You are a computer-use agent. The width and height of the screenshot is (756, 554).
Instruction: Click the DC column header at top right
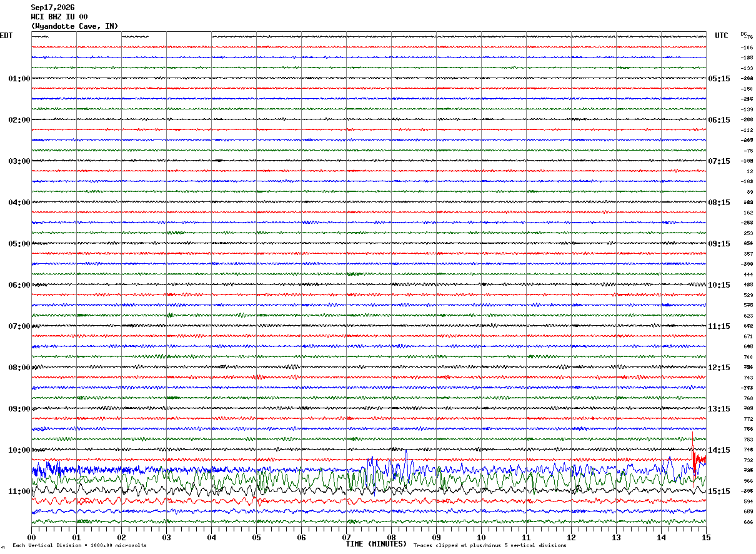[x=744, y=34]
